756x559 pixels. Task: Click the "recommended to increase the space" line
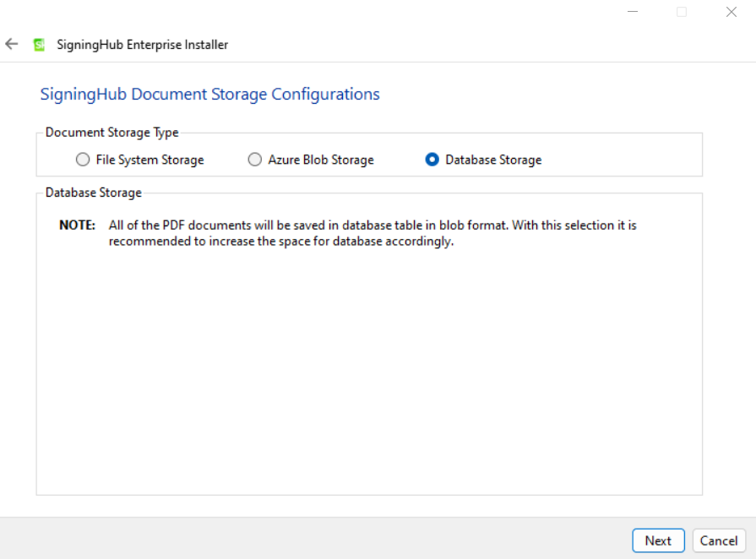click(x=281, y=242)
